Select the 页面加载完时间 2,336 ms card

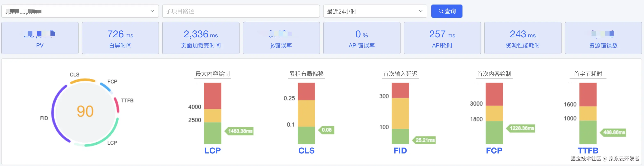[x=201, y=38]
